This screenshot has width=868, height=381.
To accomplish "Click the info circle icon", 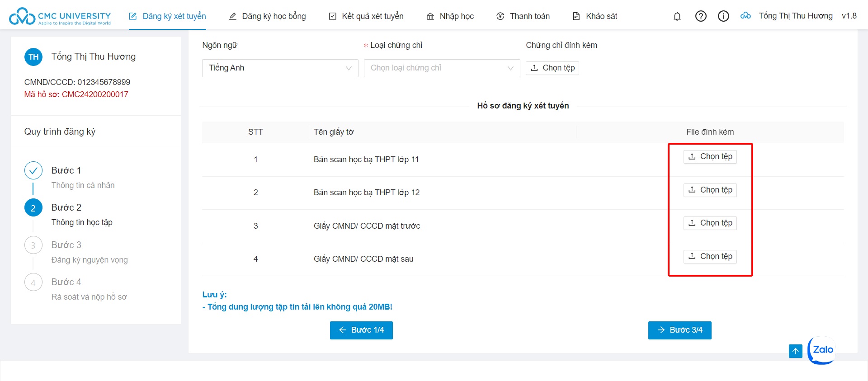I will [x=723, y=16].
